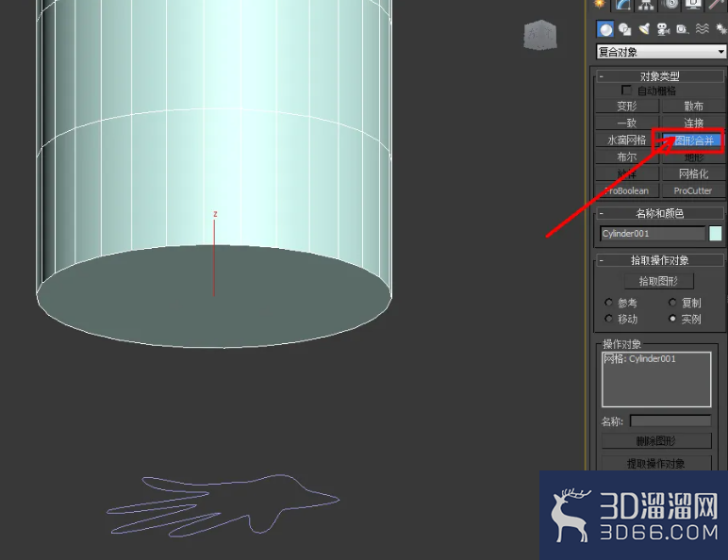
Task: Select the 参考 radio option
Action: (x=608, y=303)
